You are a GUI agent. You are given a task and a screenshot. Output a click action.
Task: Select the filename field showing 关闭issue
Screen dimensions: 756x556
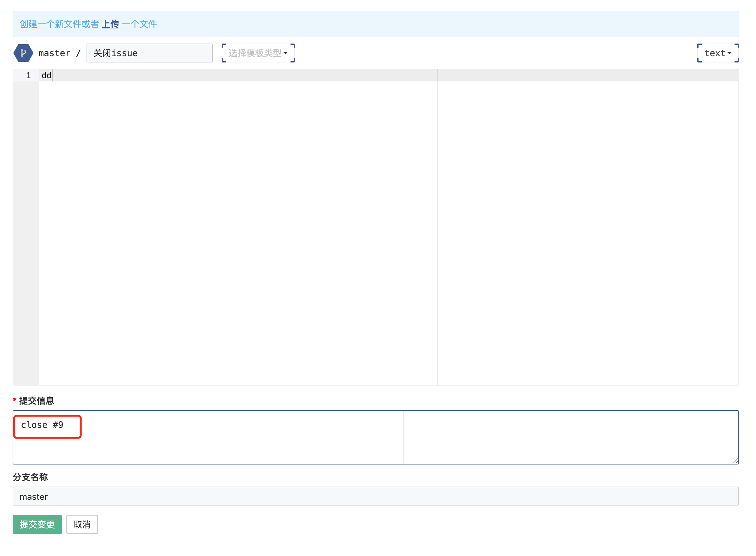(149, 53)
